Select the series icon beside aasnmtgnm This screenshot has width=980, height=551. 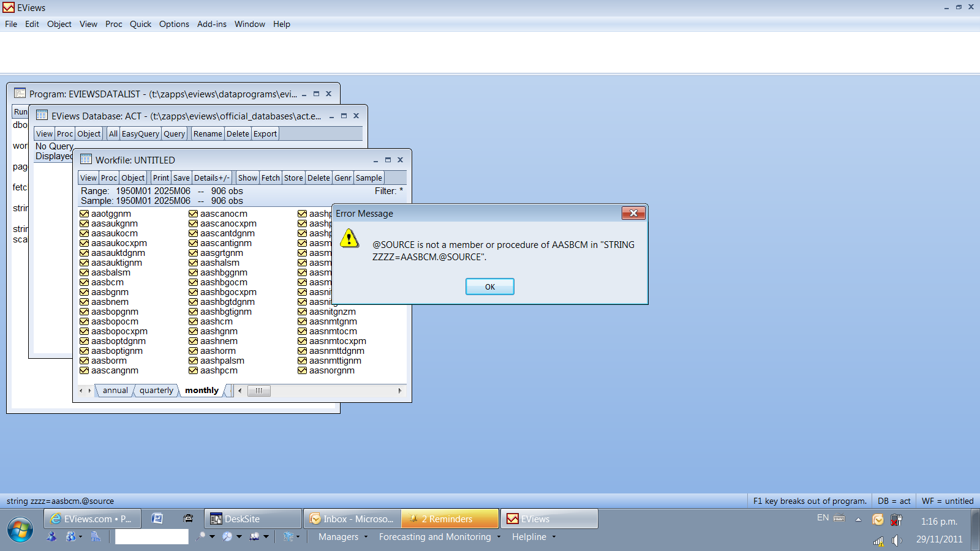302,321
